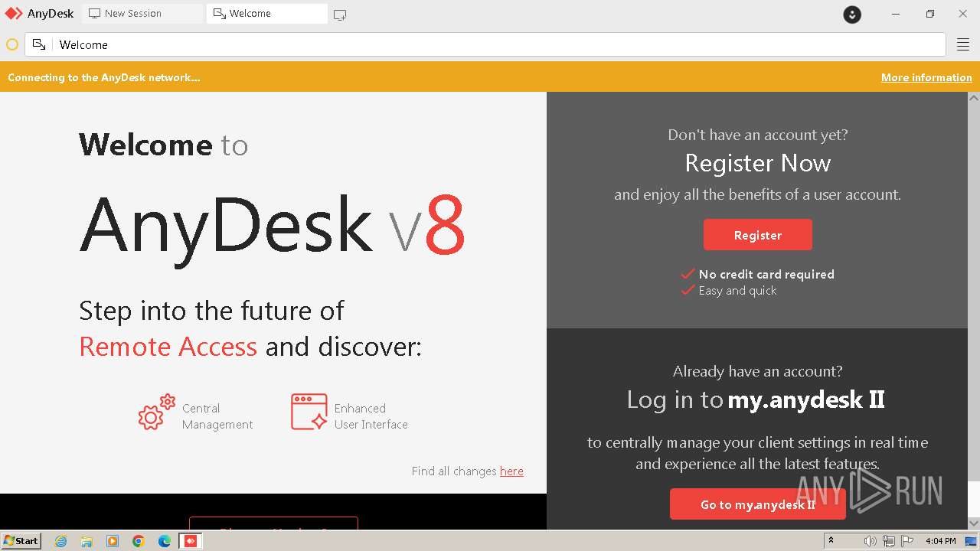Click the 'No credit card required' text
Viewport: 980px width, 551px height.
(x=766, y=274)
